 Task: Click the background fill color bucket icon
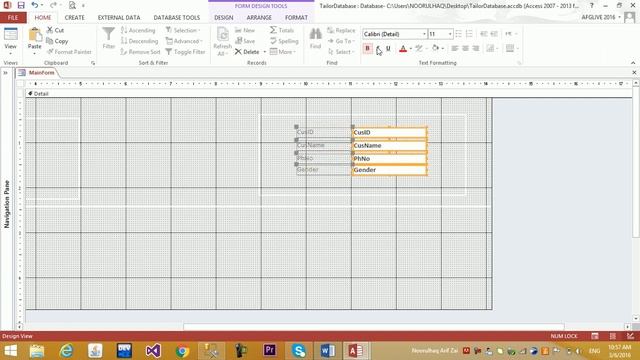436,48
